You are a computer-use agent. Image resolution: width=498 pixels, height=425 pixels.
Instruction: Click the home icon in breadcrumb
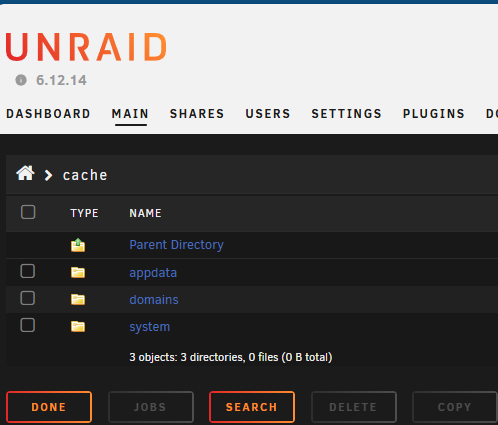25,173
